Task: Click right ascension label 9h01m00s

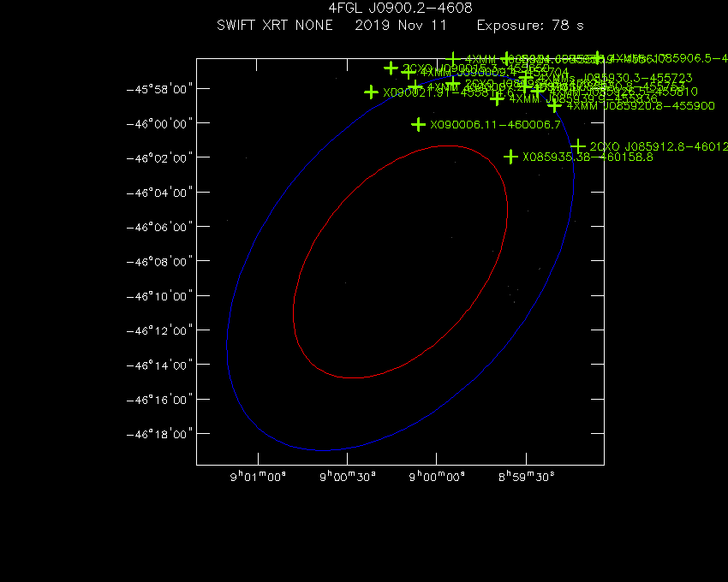Action: [x=258, y=477]
